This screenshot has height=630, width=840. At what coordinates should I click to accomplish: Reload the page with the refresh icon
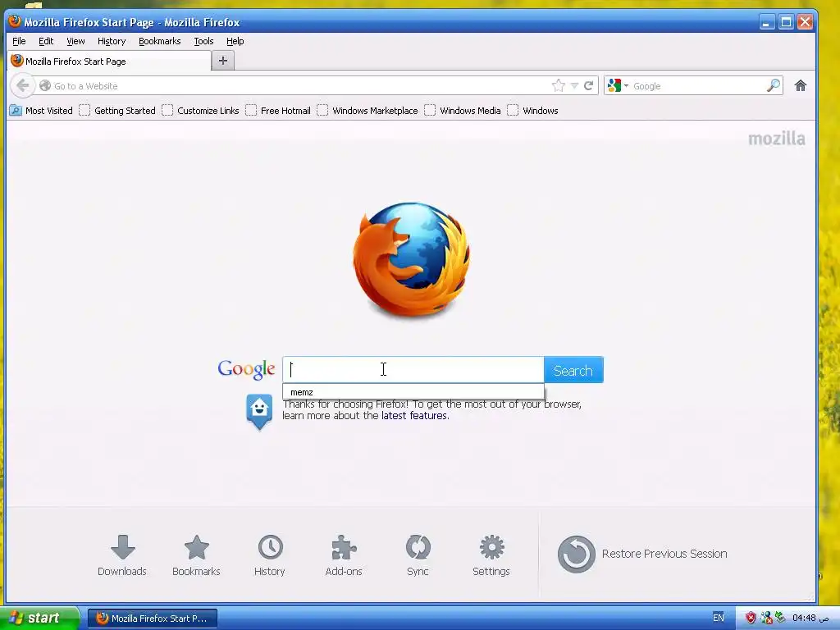tap(589, 85)
